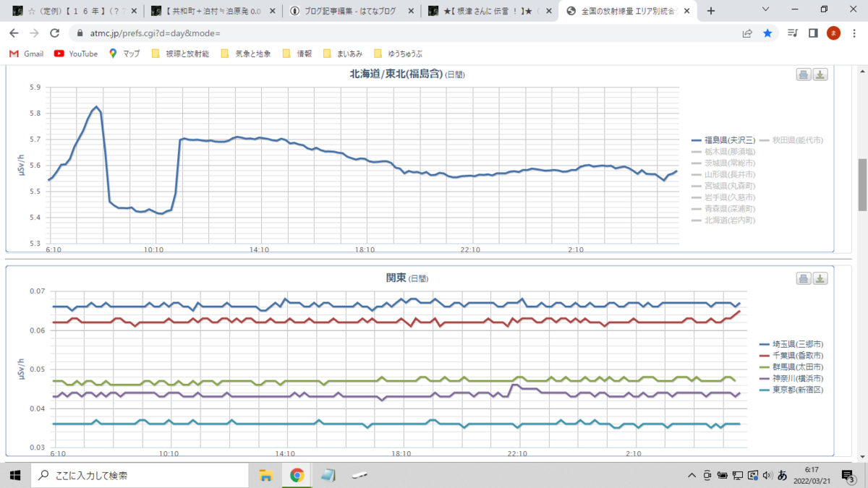Toggle 岩手県(久慈市) series visibility
Image resolution: width=868 pixels, height=488 pixels.
[x=723, y=197]
